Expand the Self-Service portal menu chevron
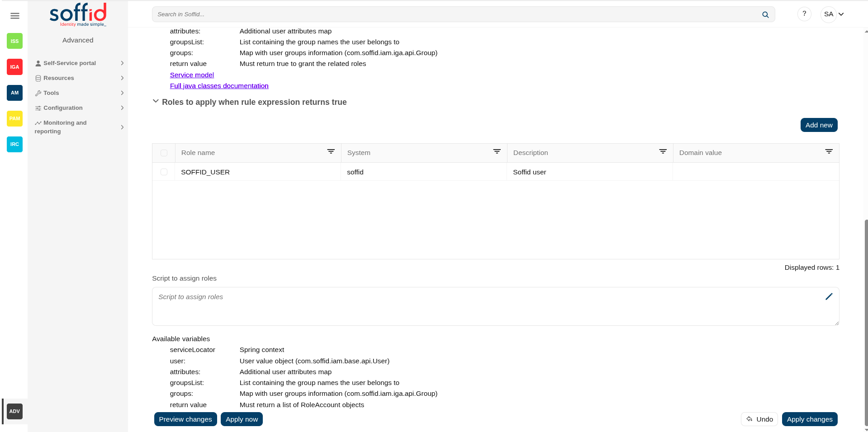 [x=122, y=63]
